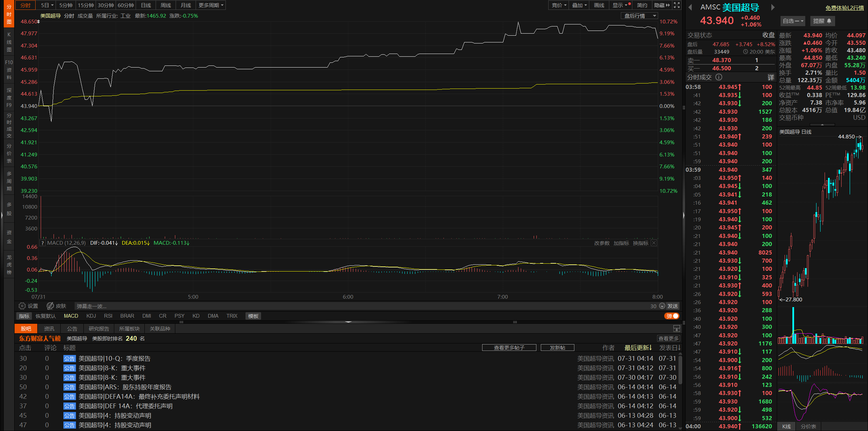Click 免费体验L2行情 link
The image size is (868, 431).
845,7
